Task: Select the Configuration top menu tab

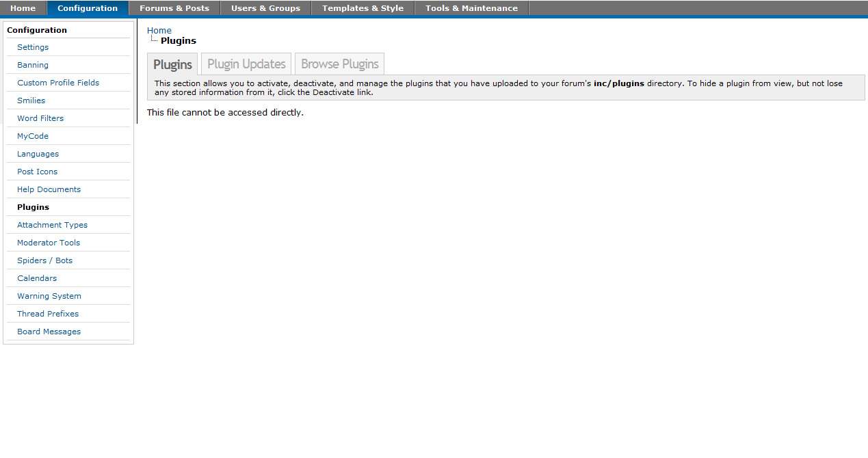Action: pos(88,8)
